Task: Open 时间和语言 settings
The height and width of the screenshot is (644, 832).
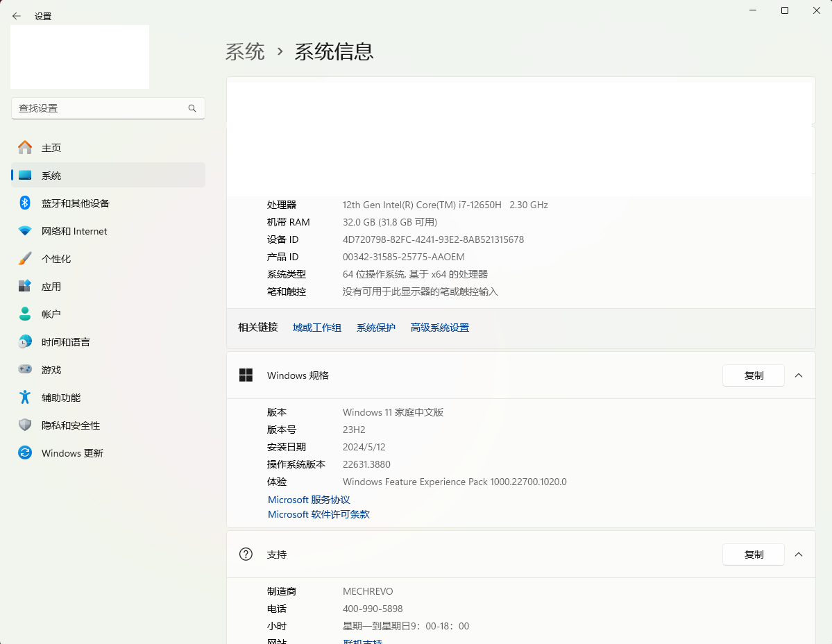Action: 108,341
